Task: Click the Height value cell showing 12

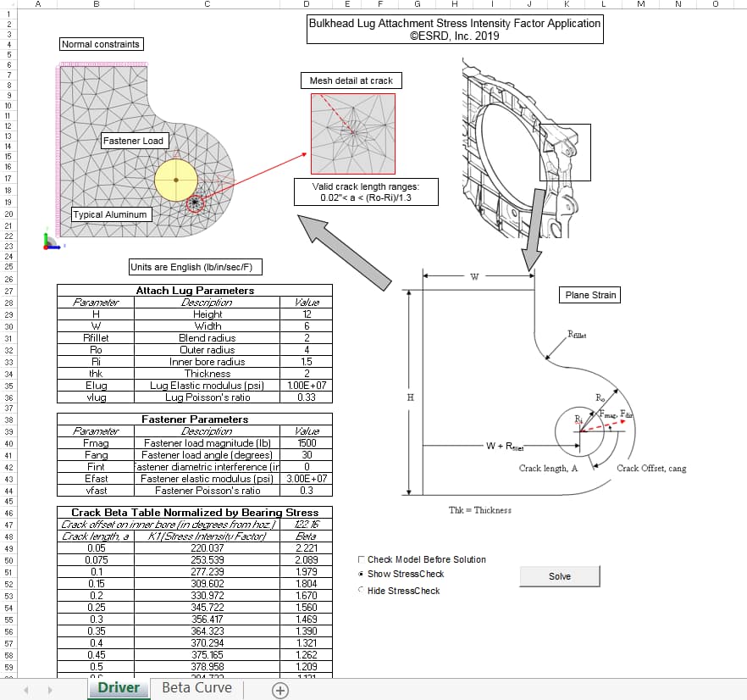Action: pyautogui.click(x=306, y=314)
